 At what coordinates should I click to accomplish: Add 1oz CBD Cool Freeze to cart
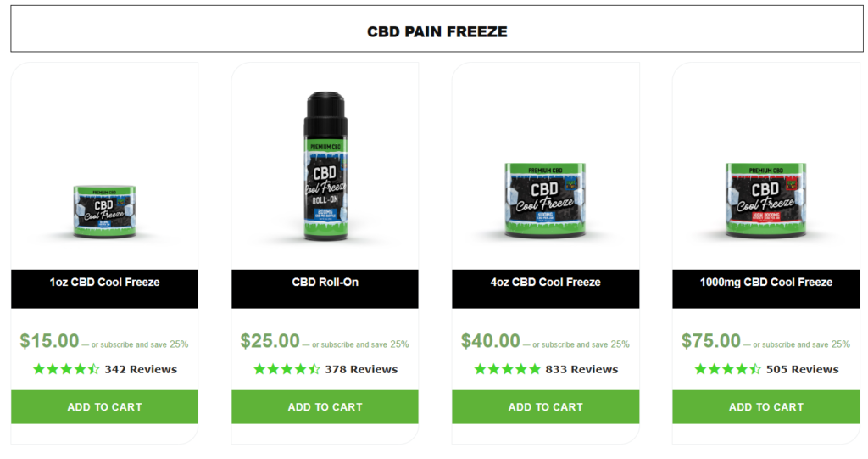coord(104,407)
